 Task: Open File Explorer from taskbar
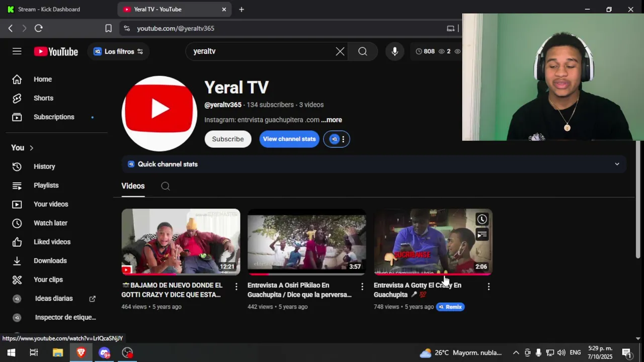pos(58,352)
